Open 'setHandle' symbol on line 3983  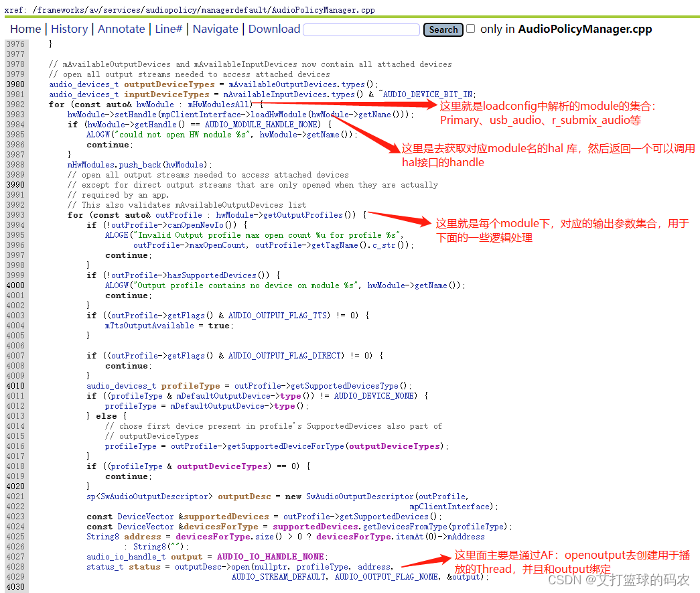(136, 115)
